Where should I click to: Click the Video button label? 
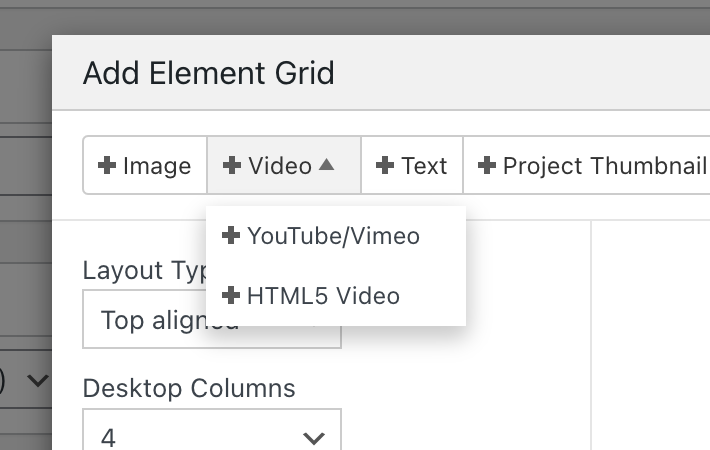[280, 166]
